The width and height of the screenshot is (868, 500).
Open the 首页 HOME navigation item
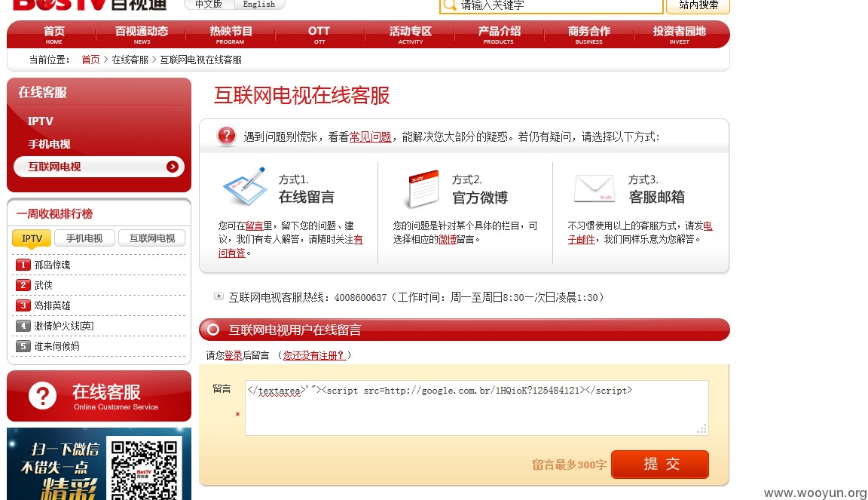53,35
